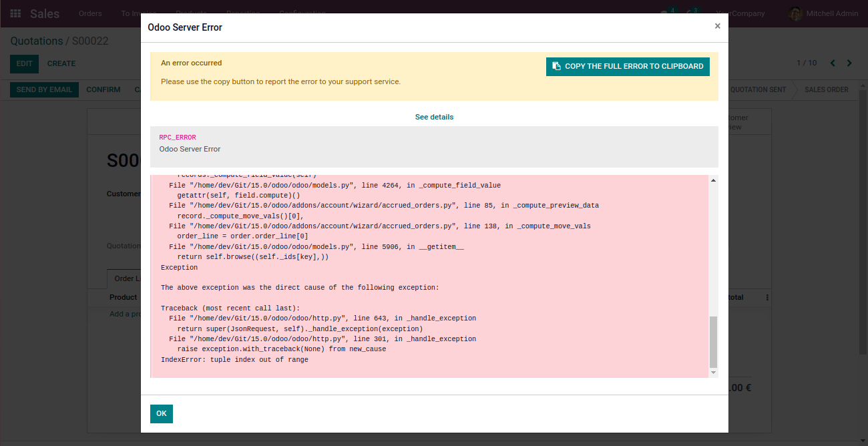Click 'An error occurred' heading
The width and height of the screenshot is (868, 446).
[192, 63]
